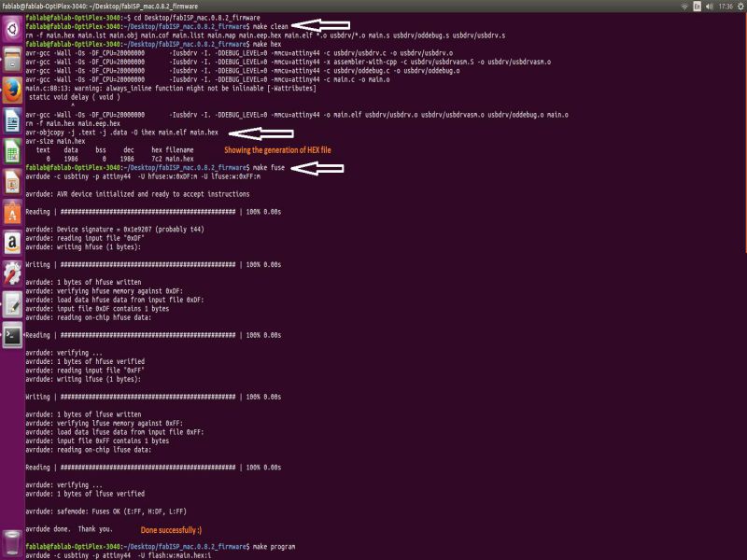747x560 pixels.
Task: Open Ubuntu Software Center icon
Action: 12,213
